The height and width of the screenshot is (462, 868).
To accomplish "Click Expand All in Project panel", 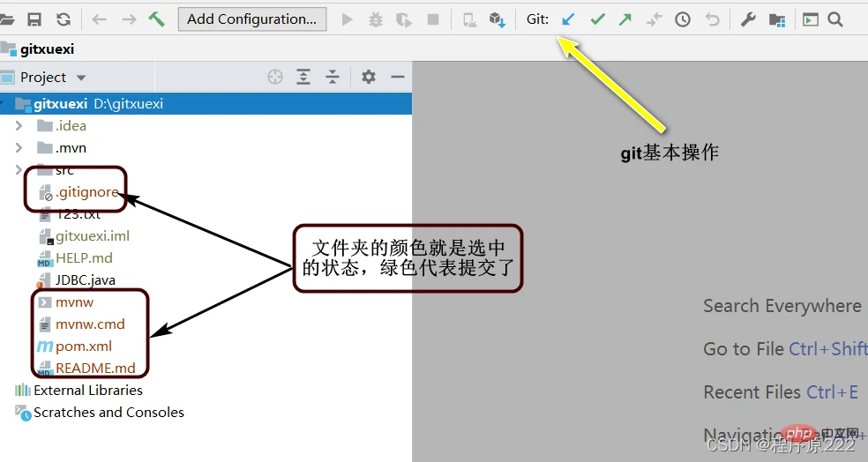I will pos(303,77).
